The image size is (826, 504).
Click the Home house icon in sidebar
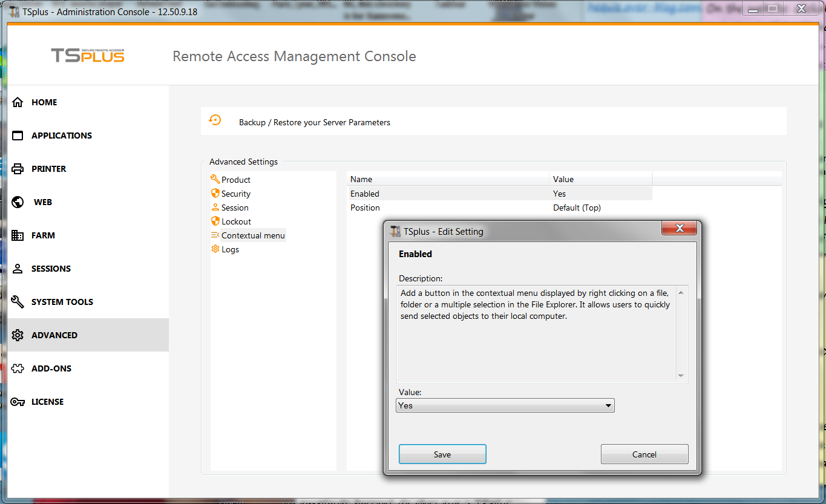18,102
